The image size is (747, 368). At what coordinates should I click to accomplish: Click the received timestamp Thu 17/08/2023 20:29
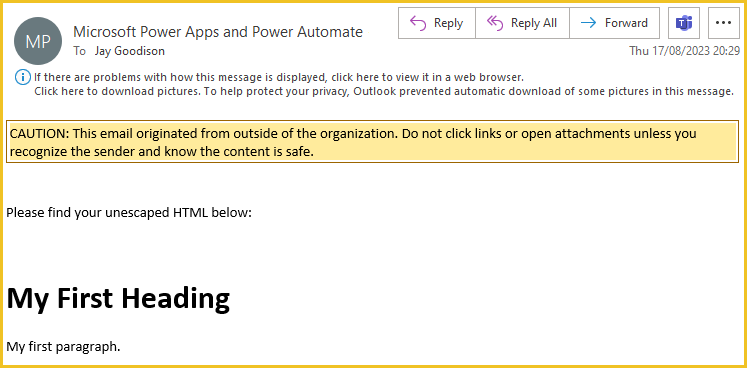click(685, 51)
